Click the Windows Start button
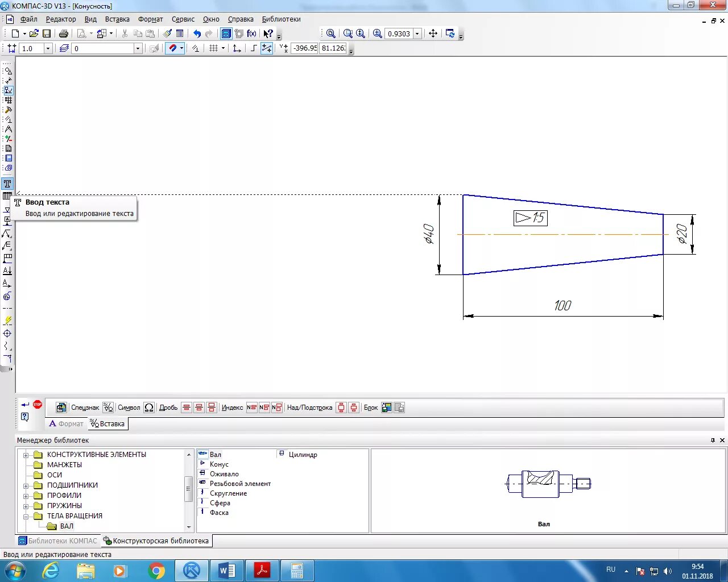This screenshot has width=728, height=582. coord(15,571)
